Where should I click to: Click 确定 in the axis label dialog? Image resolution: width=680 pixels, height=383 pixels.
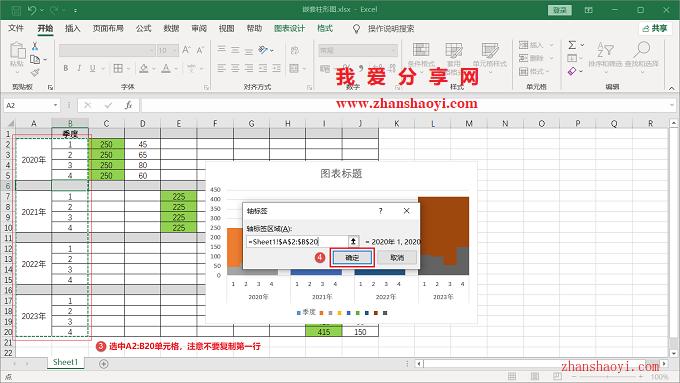coord(352,258)
